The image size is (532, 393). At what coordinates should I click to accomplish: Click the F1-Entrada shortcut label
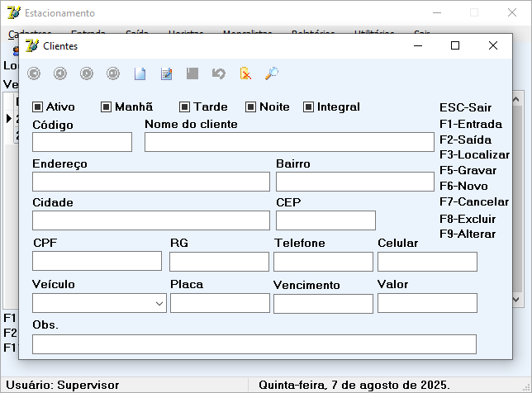coord(471,124)
